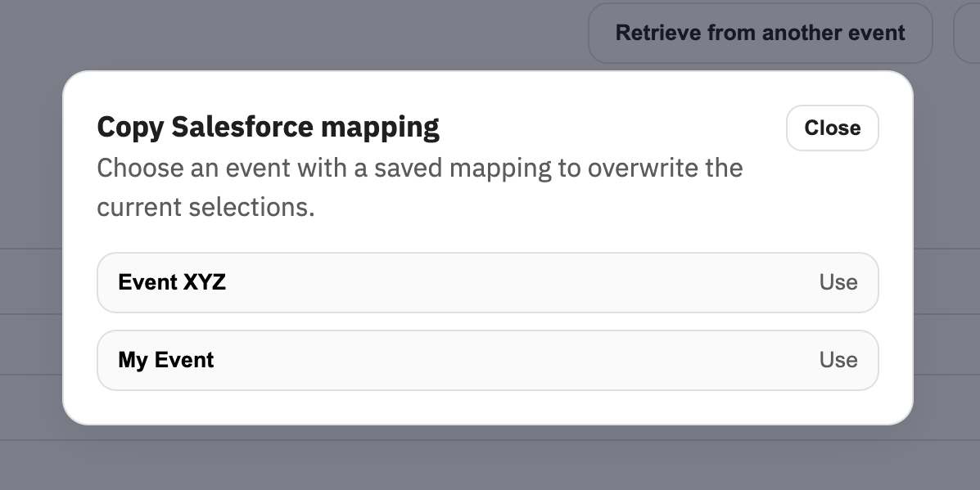Click 'current selections.' in the description
The image size is (980, 490).
click(x=205, y=207)
